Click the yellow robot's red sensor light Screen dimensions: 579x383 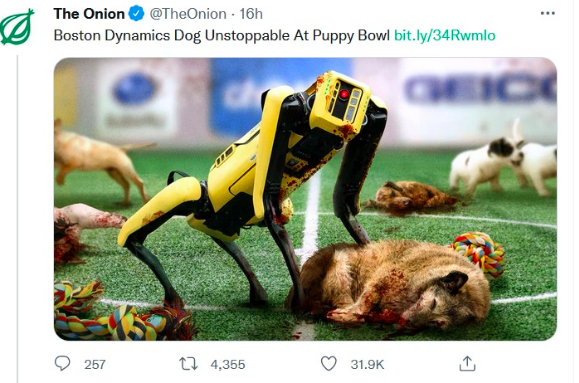[x=344, y=95]
